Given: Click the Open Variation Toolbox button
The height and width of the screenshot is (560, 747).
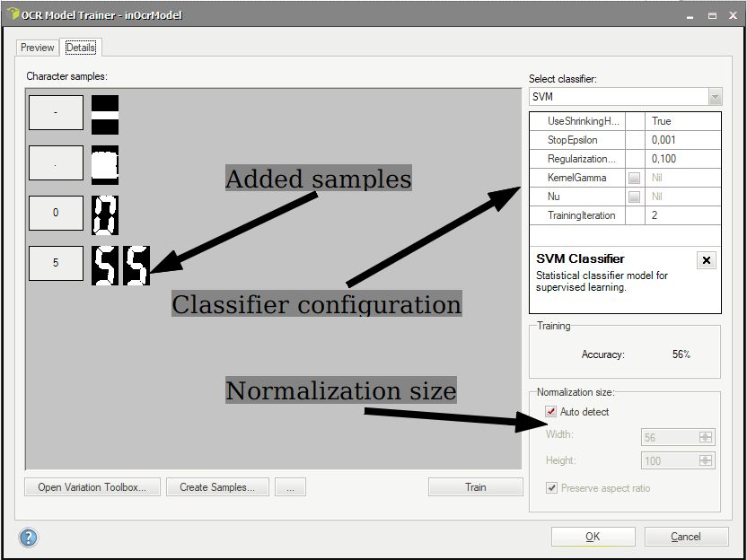Looking at the screenshot, I should point(92,487).
